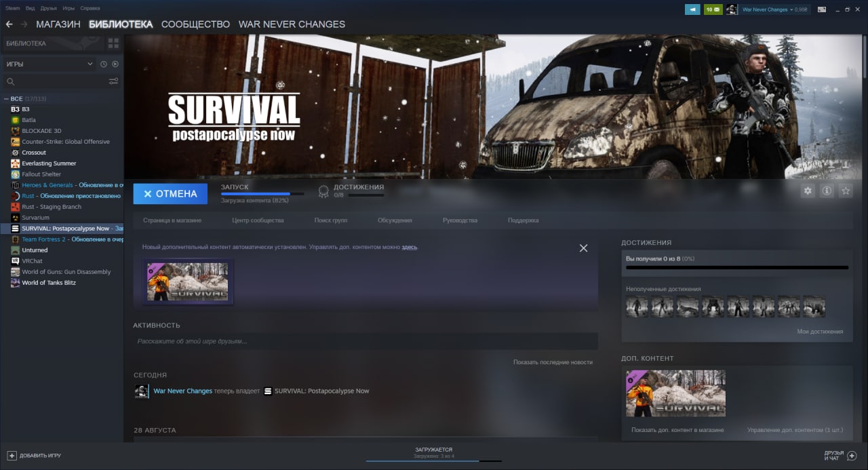The width and height of the screenshot is (868, 470).
Task: Click Показать доп. контент в магазине
Action: (x=677, y=430)
